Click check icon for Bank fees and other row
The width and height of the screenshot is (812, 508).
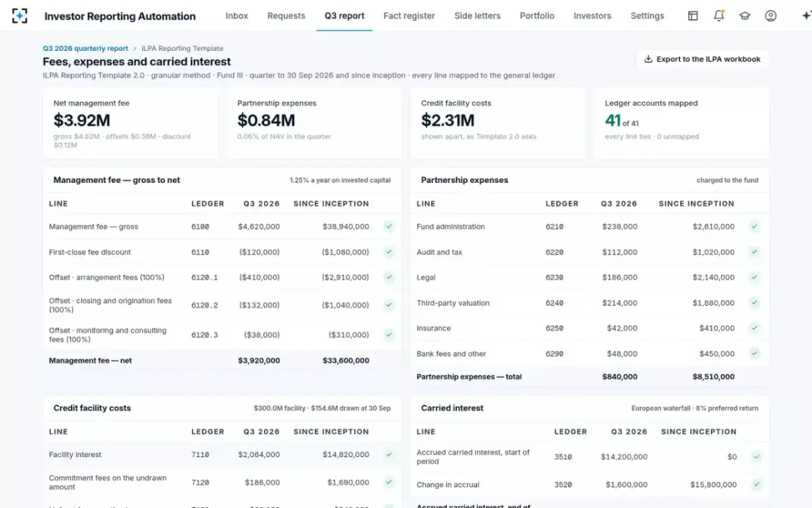click(x=754, y=354)
